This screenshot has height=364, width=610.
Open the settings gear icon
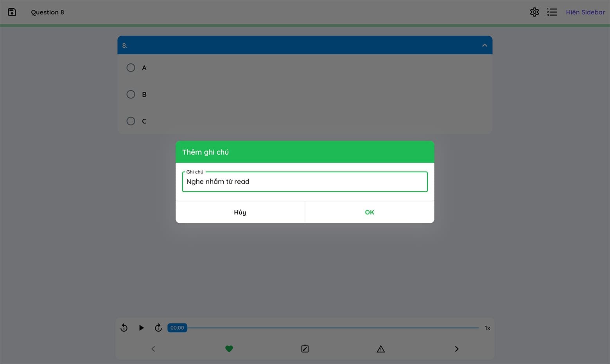pyautogui.click(x=534, y=12)
